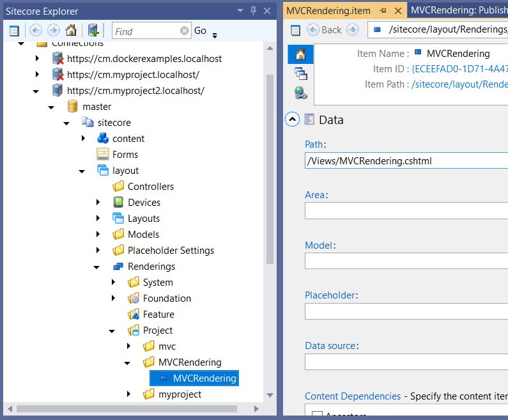
Task: Expand the myproject folder
Action: click(128, 394)
